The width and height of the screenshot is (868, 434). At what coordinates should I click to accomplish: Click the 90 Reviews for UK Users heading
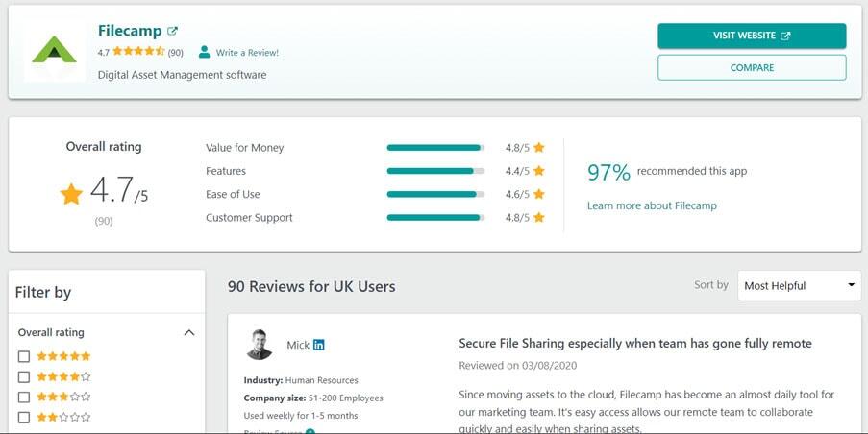tap(311, 286)
